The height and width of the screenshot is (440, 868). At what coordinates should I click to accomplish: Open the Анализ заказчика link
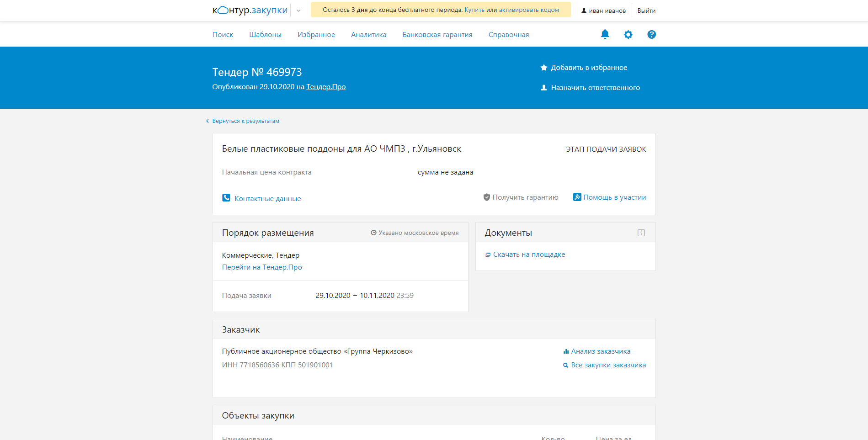click(x=601, y=351)
